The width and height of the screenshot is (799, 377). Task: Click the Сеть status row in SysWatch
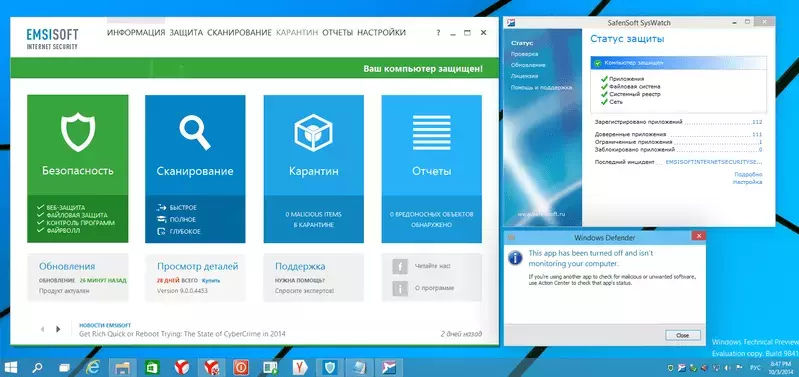coord(612,102)
